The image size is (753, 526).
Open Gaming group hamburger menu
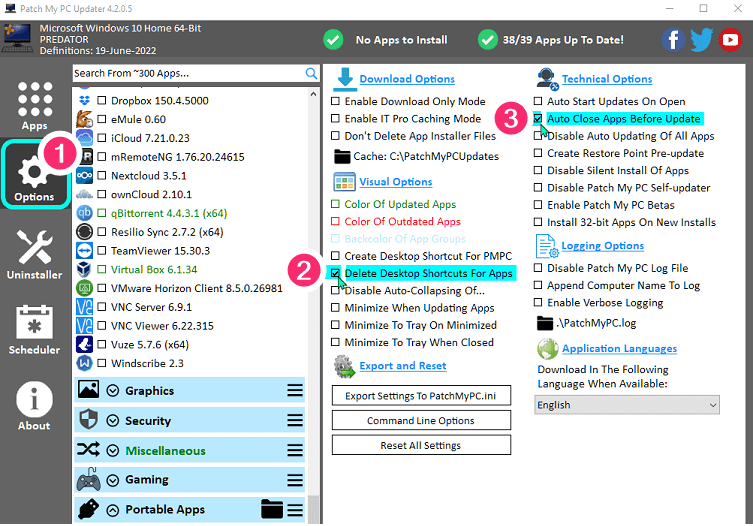click(295, 480)
